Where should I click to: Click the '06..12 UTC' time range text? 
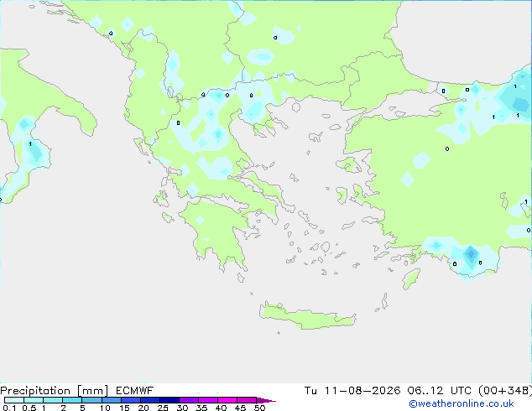(x=440, y=391)
